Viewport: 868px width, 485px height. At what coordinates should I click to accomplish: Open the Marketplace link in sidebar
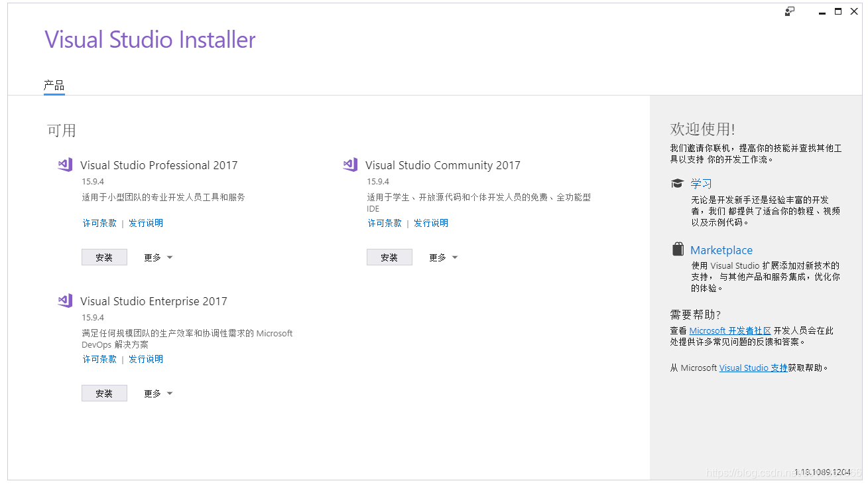(721, 250)
